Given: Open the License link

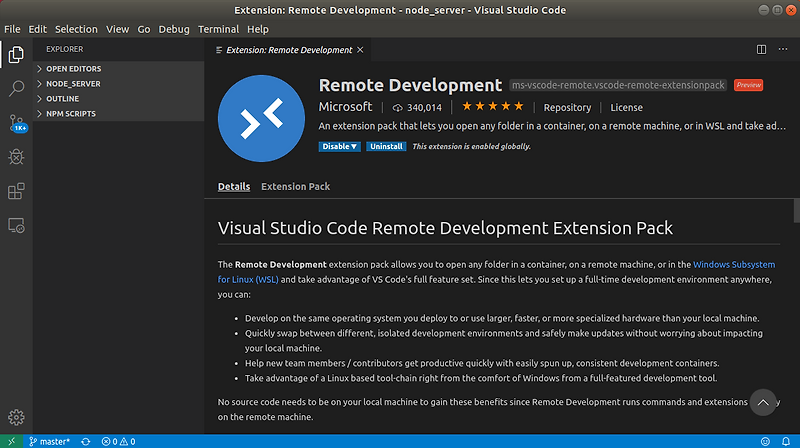Looking at the screenshot, I should click(x=627, y=108).
